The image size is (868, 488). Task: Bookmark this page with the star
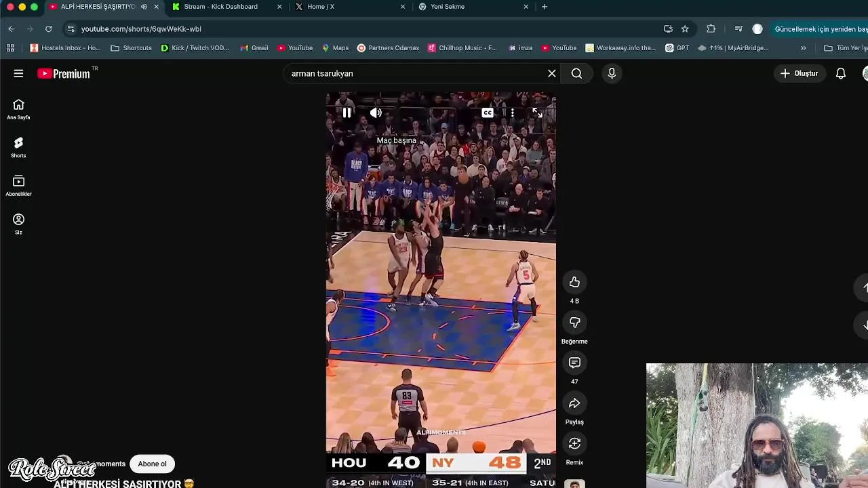tap(685, 28)
